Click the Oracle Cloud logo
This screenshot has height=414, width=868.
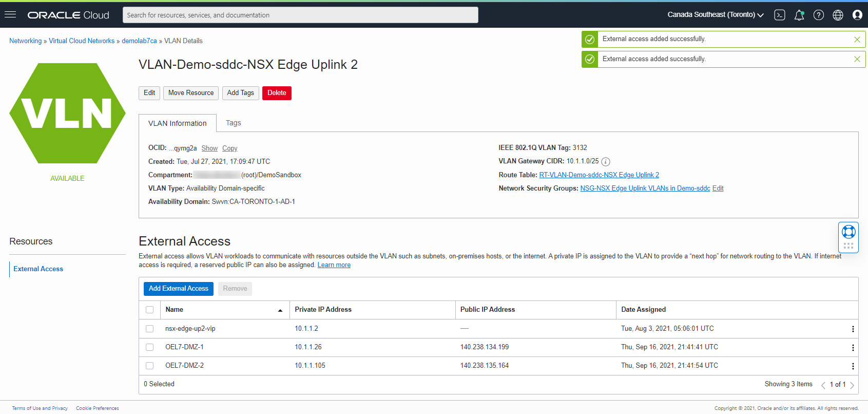tap(68, 15)
